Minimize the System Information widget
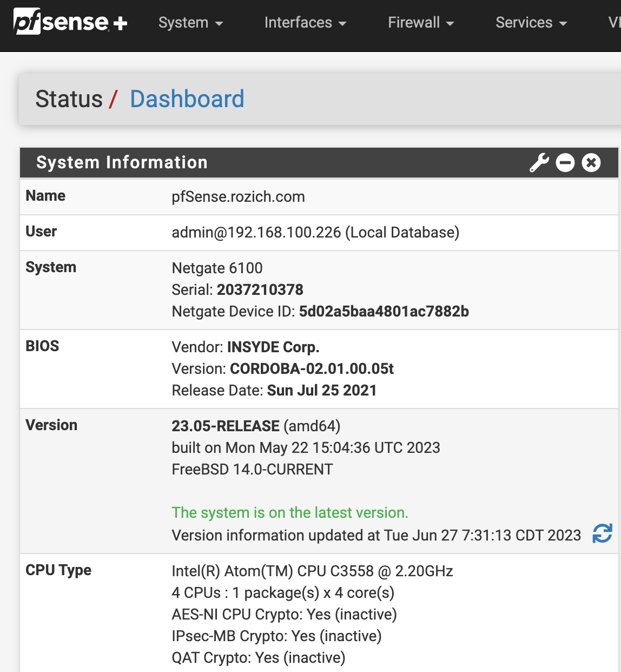621x672 pixels. [x=565, y=162]
